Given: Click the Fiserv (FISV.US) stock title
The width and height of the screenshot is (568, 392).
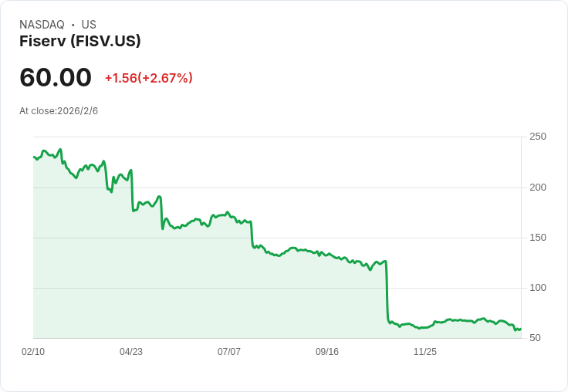Looking at the screenshot, I should coord(80,42).
